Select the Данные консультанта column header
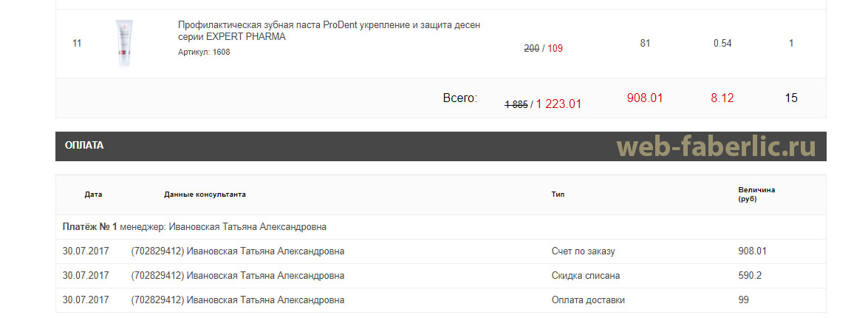This screenshot has height=318, width=868. (205, 194)
